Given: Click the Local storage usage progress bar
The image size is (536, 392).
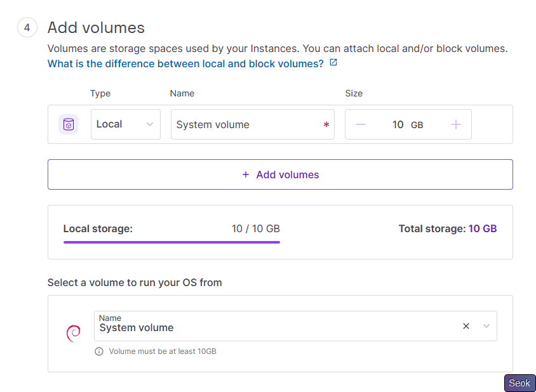Looking at the screenshot, I should (x=171, y=242).
